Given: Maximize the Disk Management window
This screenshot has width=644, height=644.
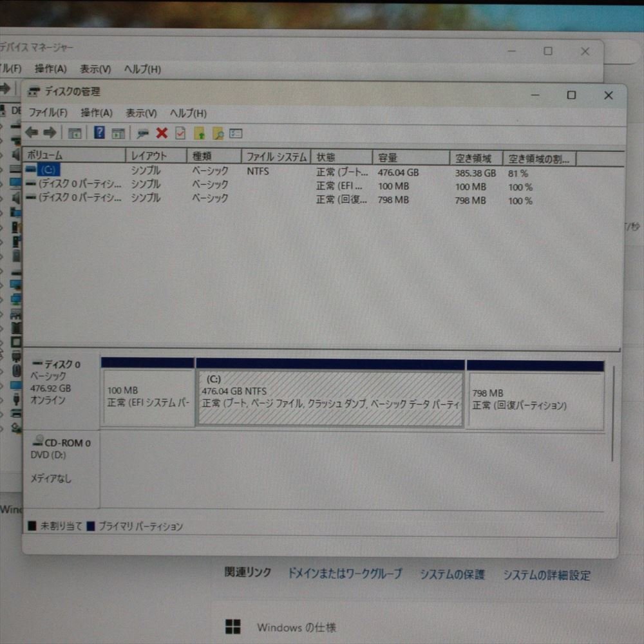Looking at the screenshot, I should tap(571, 95).
